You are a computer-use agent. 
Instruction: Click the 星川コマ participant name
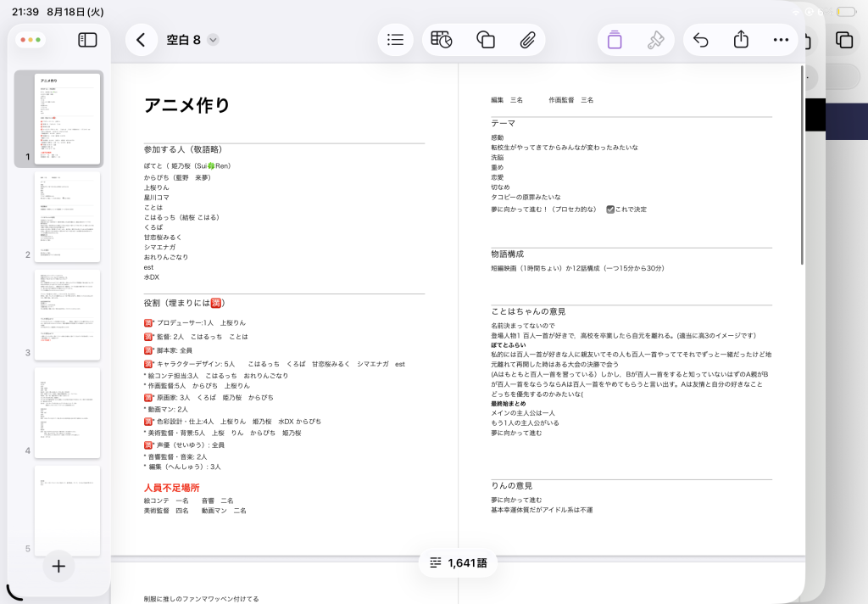[x=156, y=198]
